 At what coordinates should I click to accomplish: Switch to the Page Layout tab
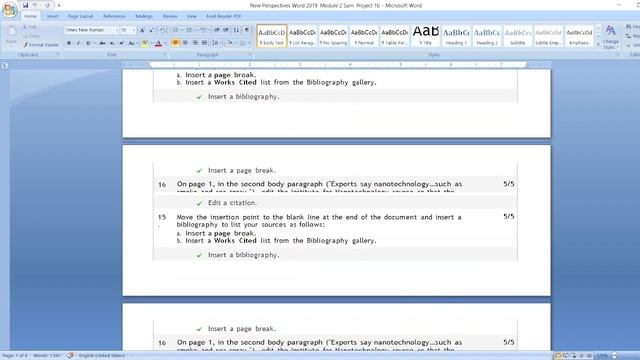pos(80,16)
